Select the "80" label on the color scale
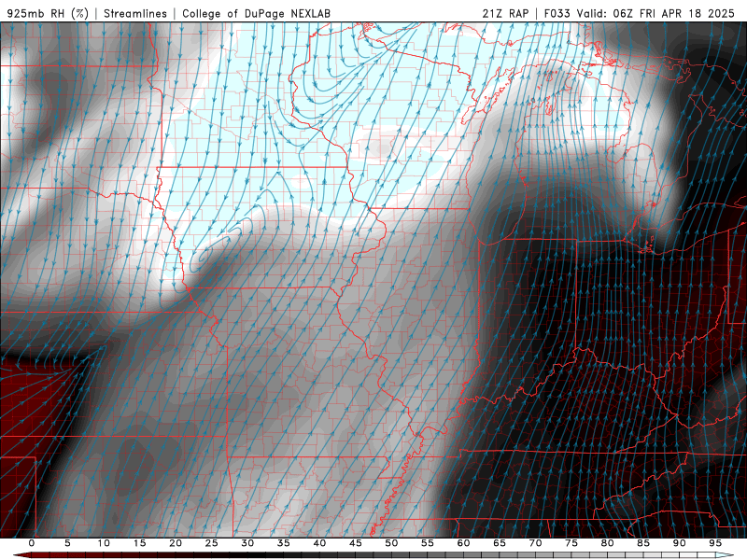This screenshot has height=560, width=747. 608,543
